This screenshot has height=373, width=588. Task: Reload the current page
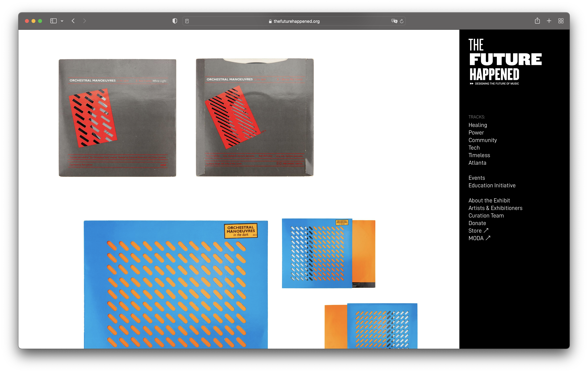(x=402, y=21)
